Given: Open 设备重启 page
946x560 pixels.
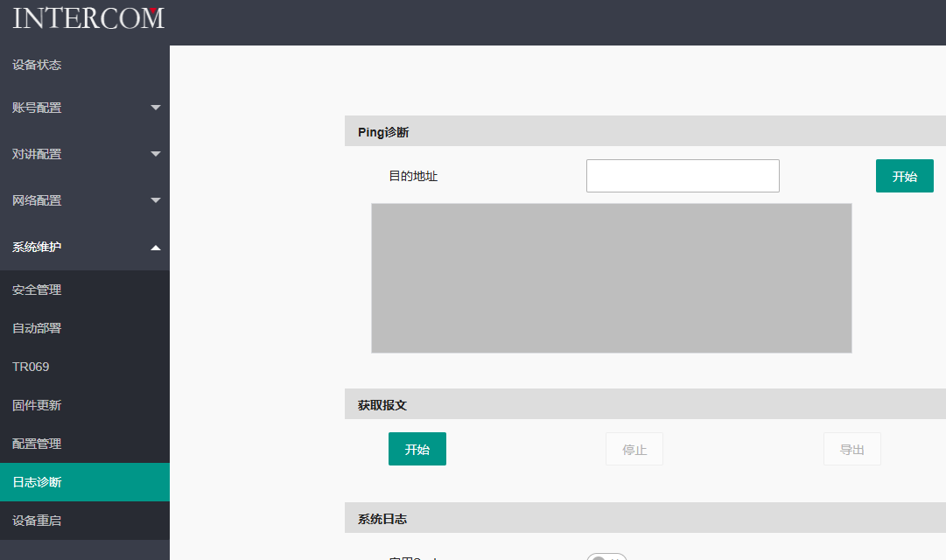Looking at the screenshot, I should coord(37,521).
